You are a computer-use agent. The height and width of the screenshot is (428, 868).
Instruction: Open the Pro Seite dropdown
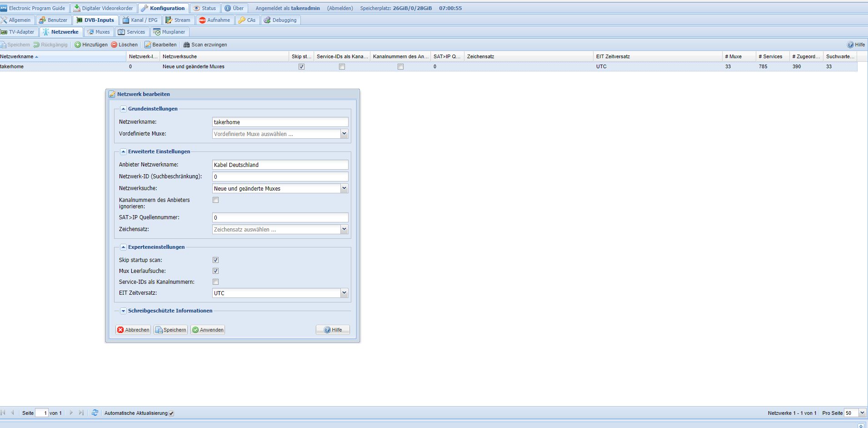click(x=862, y=413)
